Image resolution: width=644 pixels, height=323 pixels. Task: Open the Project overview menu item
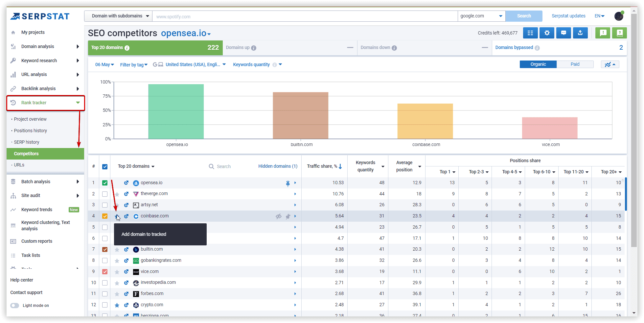coord(30,119)
